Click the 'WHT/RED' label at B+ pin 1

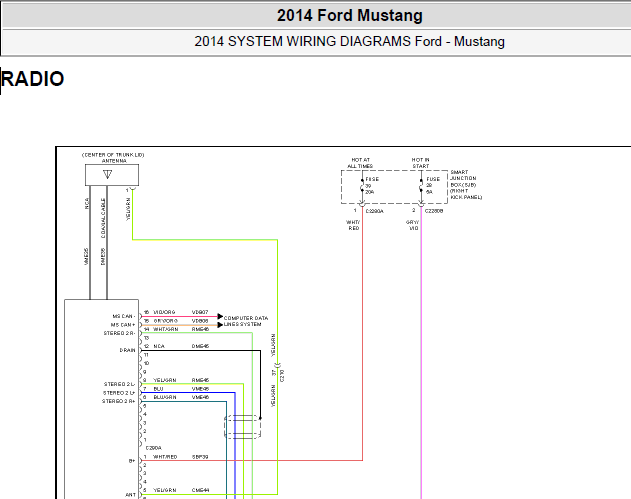coord(165,457)
